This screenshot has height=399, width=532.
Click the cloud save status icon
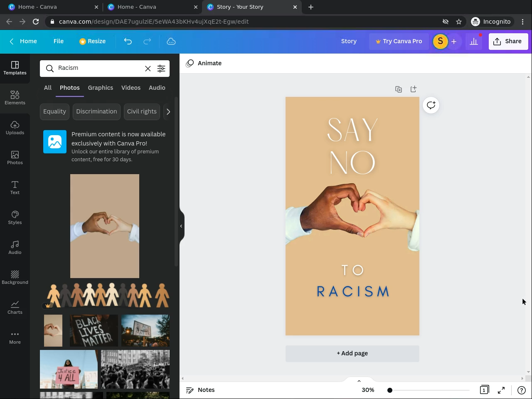tap(171, 41)
